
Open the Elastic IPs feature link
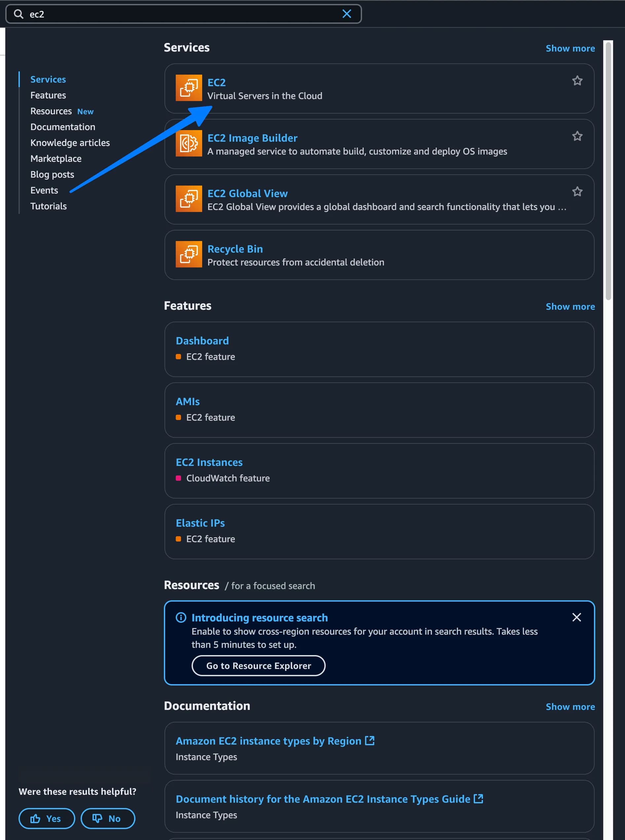click(x=200, y=523)
